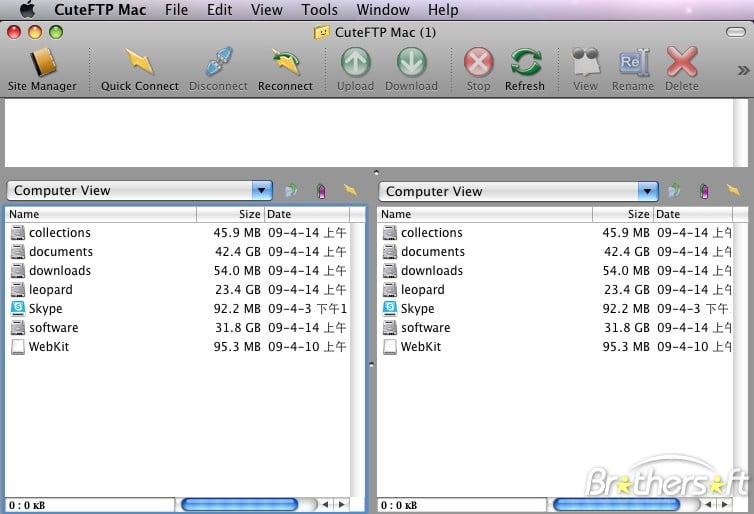The height and width of the screenshot is (514, 754).
Task: Open the Apple menu
Action: point(27,10)
